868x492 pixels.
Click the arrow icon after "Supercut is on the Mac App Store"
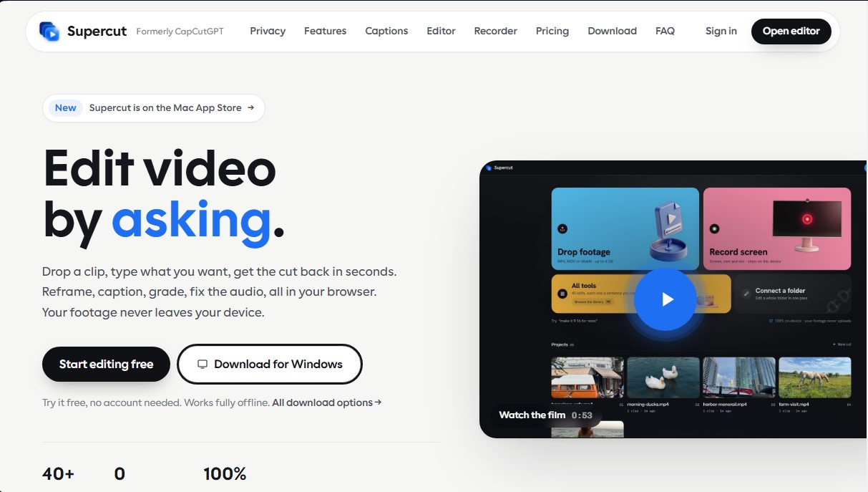click(250, 108)
